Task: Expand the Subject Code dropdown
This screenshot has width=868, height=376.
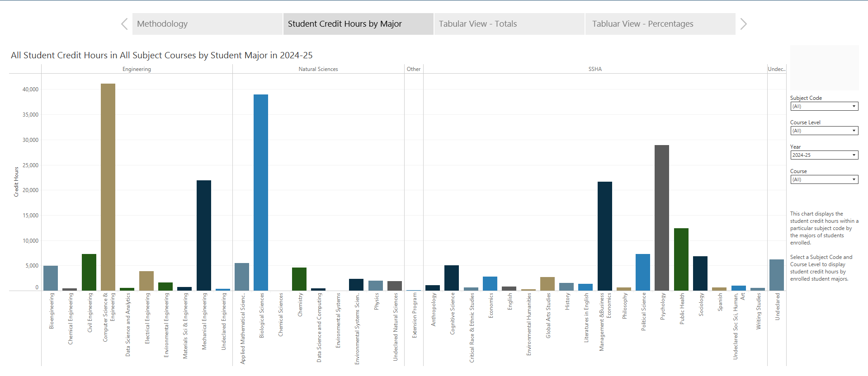Action: click(824, 107)
